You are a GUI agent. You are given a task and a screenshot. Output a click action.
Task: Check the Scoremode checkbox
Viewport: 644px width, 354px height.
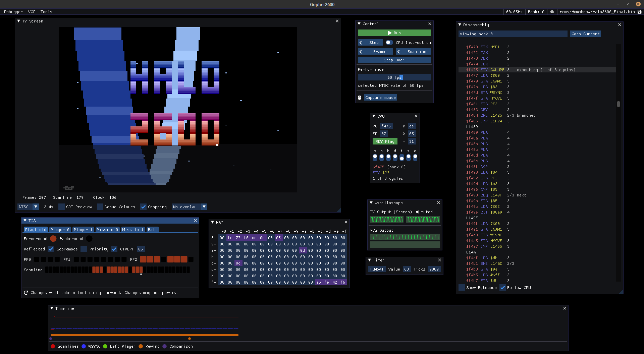point(84,249)
